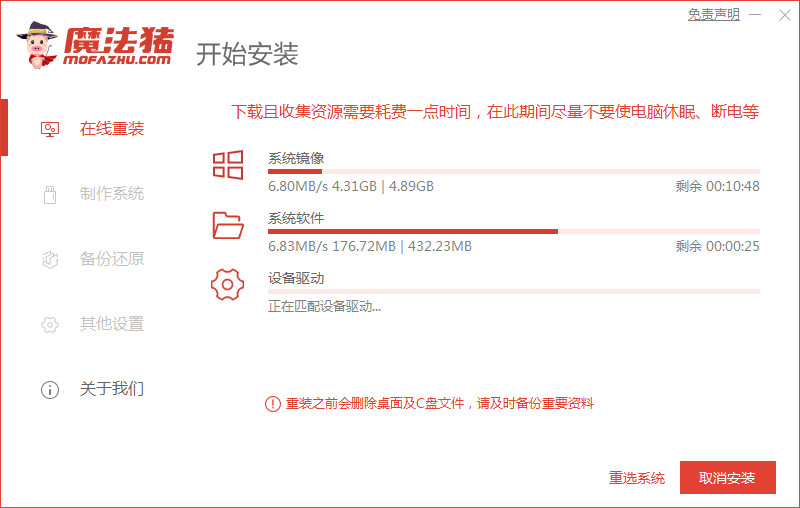Click the 系统镜像 download progress bar
Viewport: 800px width, 508px height.
[513, 172]
